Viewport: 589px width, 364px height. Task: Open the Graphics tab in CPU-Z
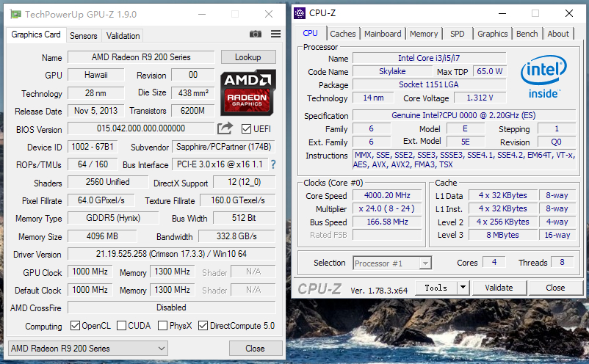pos(493,34)
